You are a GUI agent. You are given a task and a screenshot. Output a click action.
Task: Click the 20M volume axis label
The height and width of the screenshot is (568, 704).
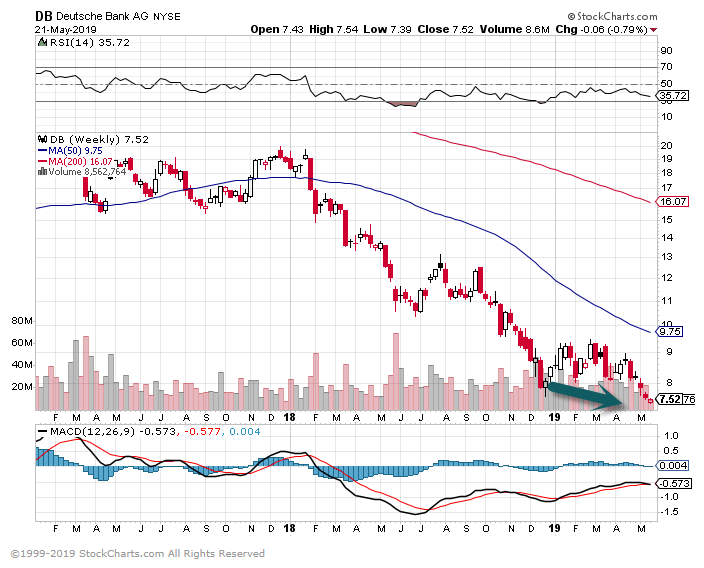point(22,387)
